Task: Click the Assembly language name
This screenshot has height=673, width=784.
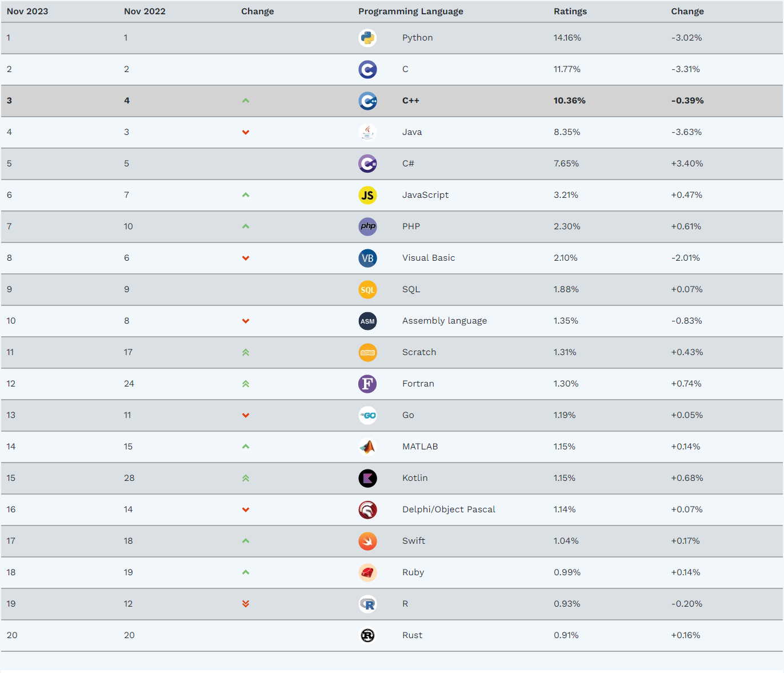Action: pos(445,321)
